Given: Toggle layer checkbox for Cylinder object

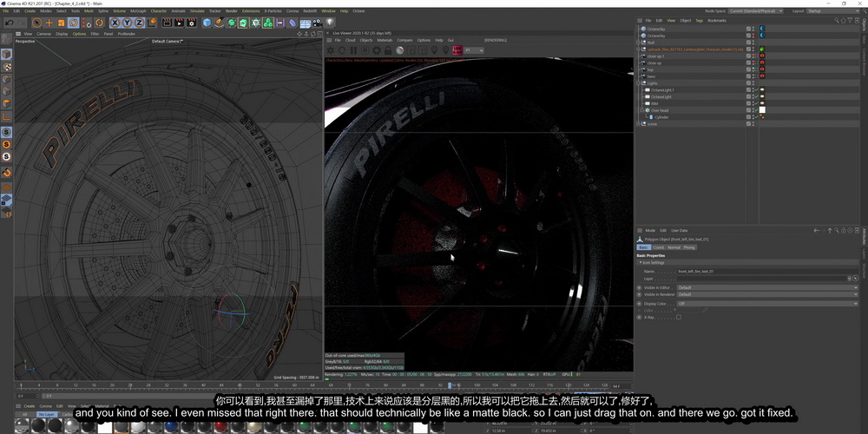Looking at the screenshot, I should 749,117.
